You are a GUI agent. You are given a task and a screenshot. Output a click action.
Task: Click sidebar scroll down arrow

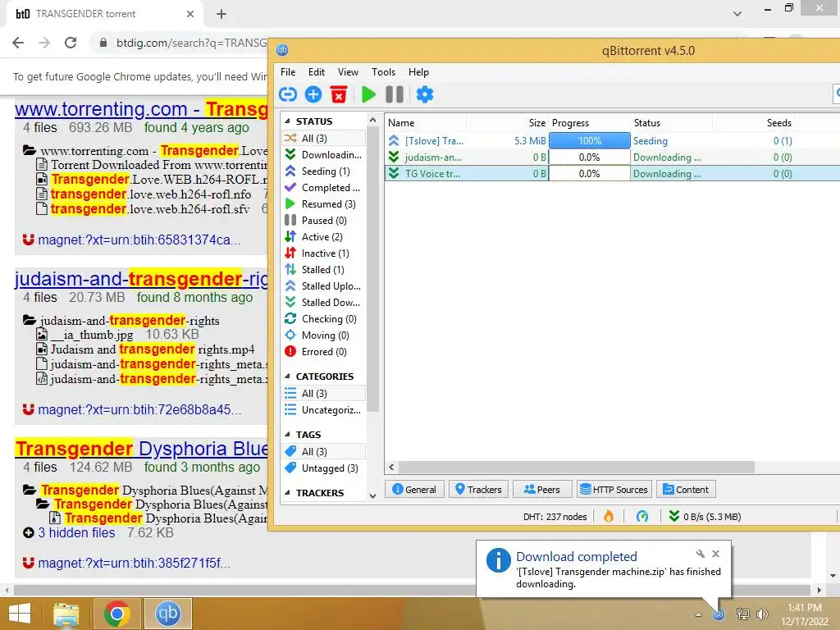(x=373, y=495)
